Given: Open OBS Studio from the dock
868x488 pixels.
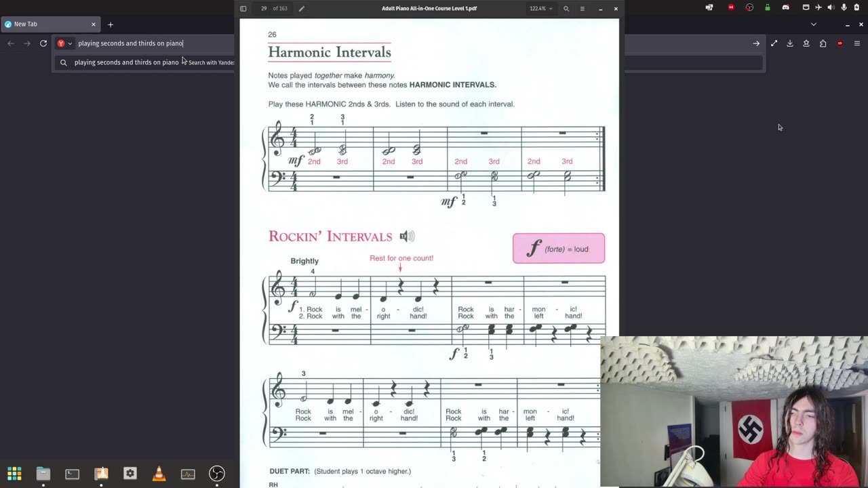Looking at the screenshot, I should point(217,474).
